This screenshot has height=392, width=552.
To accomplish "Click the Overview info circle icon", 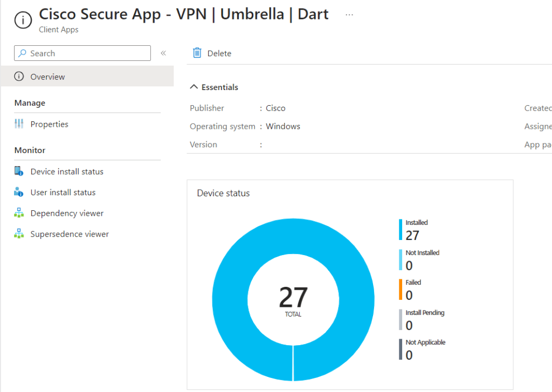I will click(x=19, y=76).
